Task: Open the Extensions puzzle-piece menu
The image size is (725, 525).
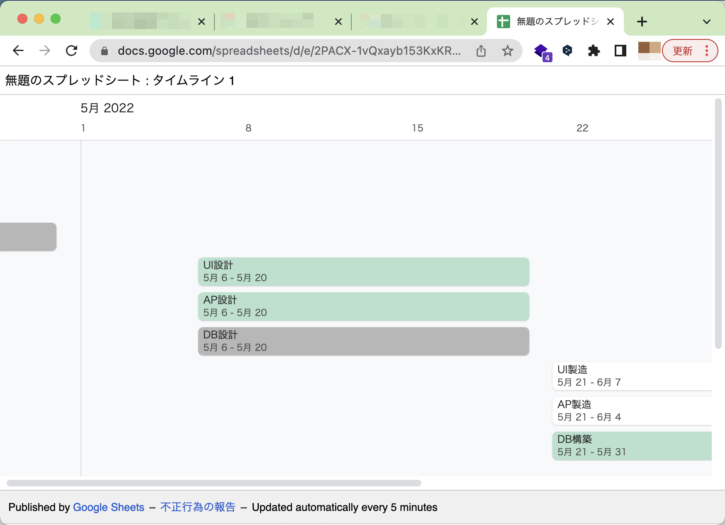Action: [594, 50]
